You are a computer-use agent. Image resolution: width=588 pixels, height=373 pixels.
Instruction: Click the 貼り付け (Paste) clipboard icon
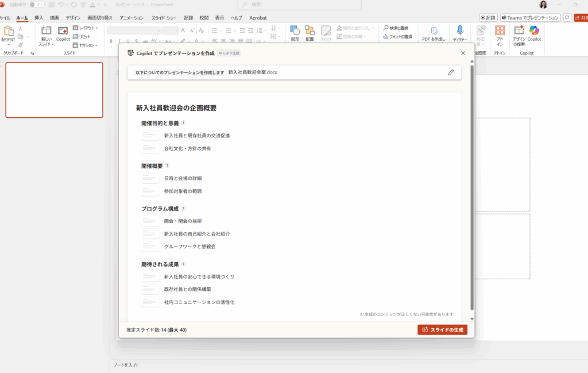[9, 32]
